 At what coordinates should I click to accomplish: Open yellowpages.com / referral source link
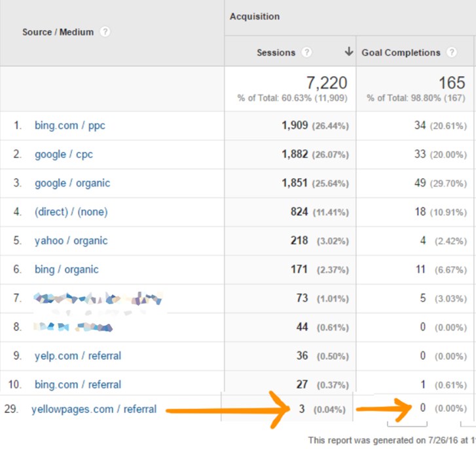pyautogui.click(x=94, y=409)
